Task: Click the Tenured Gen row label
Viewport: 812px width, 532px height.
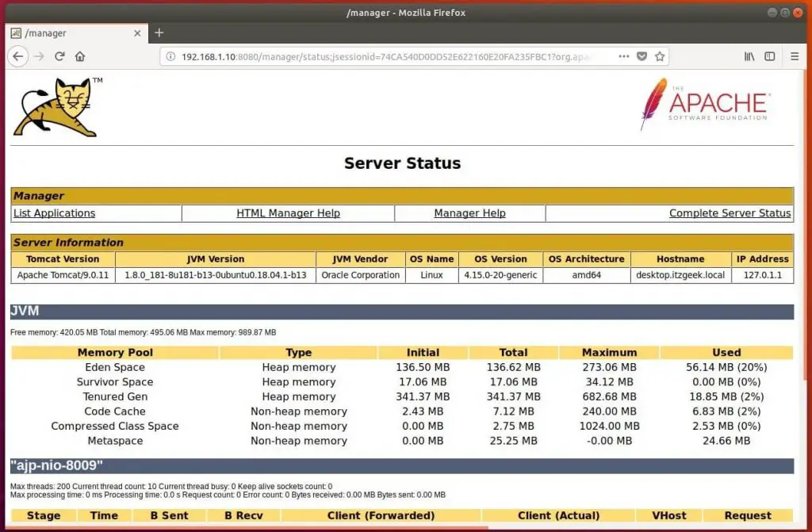Action: tap(115, 396)
